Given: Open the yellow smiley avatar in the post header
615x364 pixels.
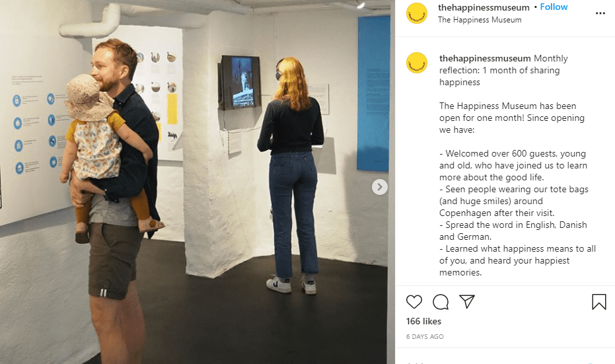Looking at the screenshot, I should tap(417, 13).
